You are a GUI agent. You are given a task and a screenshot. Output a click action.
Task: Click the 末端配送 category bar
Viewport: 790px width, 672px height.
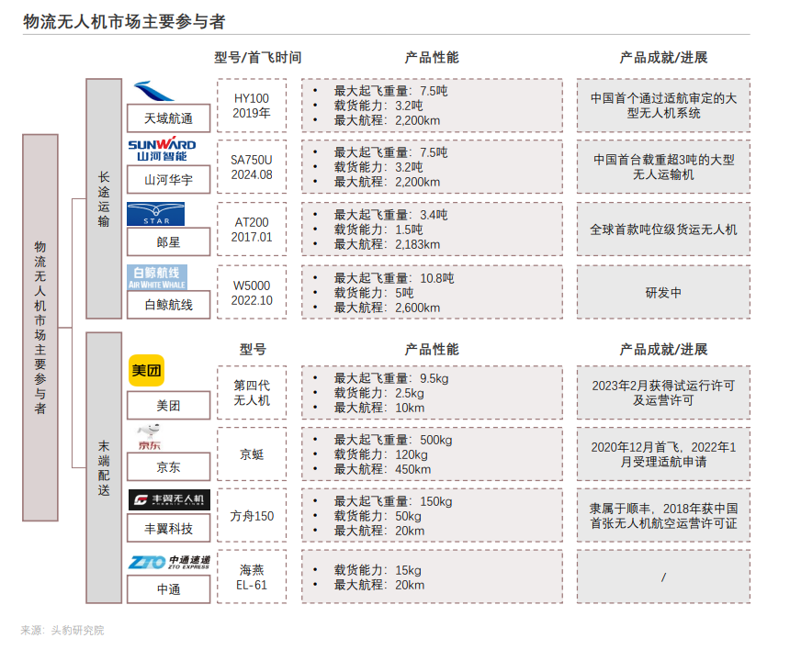[104, 467]
